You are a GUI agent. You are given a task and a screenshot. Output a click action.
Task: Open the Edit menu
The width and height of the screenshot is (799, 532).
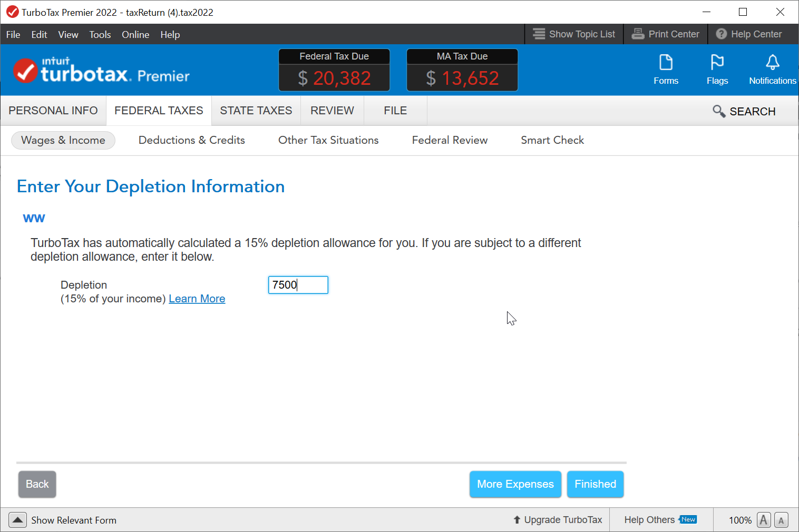tap(39, 34)
